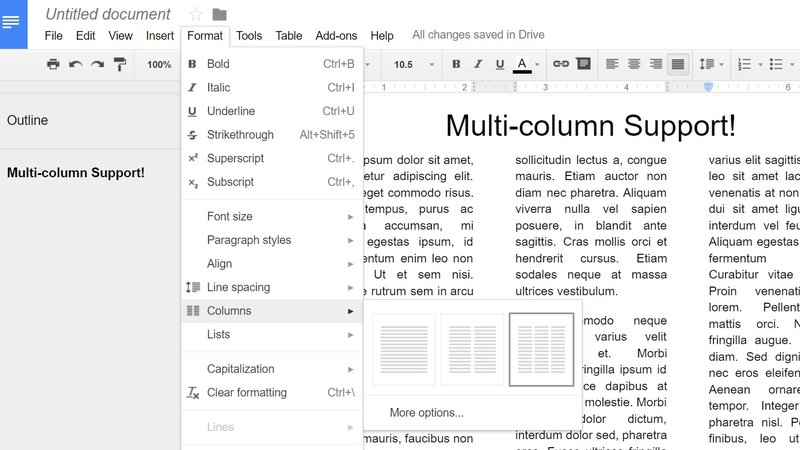Click the Insert comment icon
This screenshot has width=800, height=450.
[583, 64]
